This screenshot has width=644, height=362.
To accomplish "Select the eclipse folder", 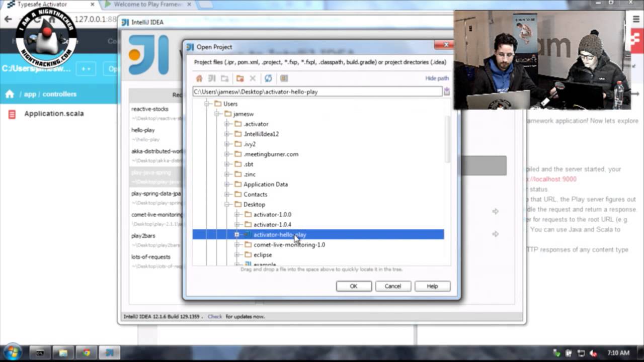I will [x=263, y=255].
